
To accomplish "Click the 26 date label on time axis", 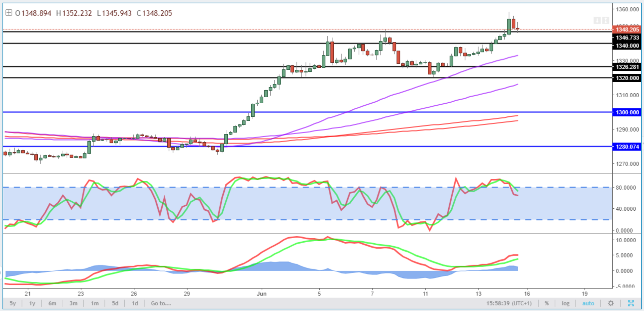I will pyautogui.click(x=134, y=293).
